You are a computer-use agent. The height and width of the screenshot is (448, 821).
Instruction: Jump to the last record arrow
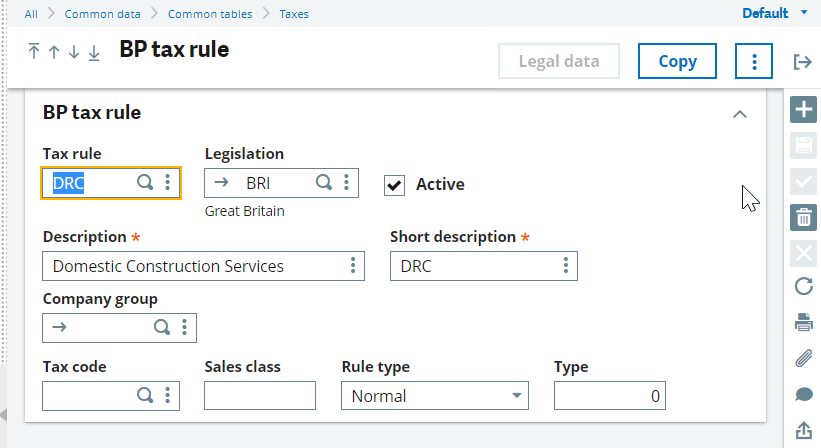tap(94, 52)
